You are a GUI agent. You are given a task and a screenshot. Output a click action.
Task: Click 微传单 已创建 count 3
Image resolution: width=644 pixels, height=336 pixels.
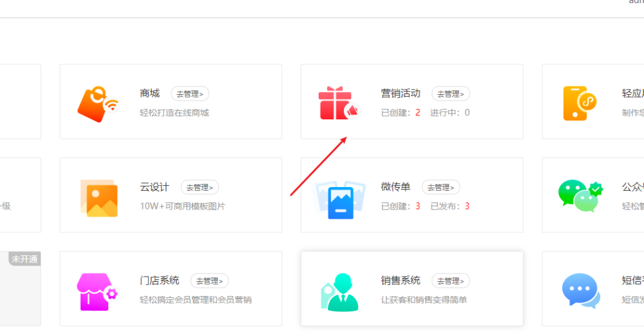418,206
